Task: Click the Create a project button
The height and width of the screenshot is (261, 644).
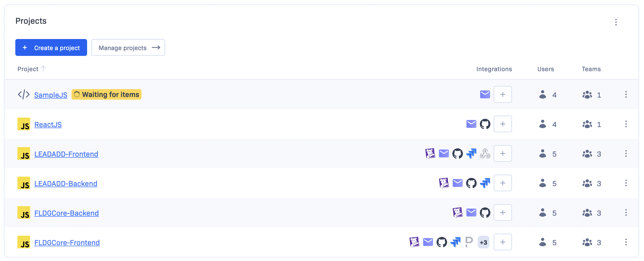Action: click(51, 47)
